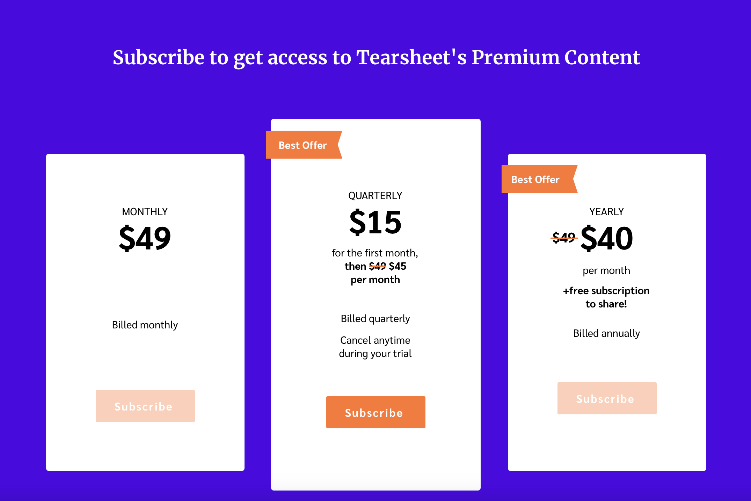Screen dimensions: 751x501
Task: Click the +free subscription to share text
Action: click(606, 297)
